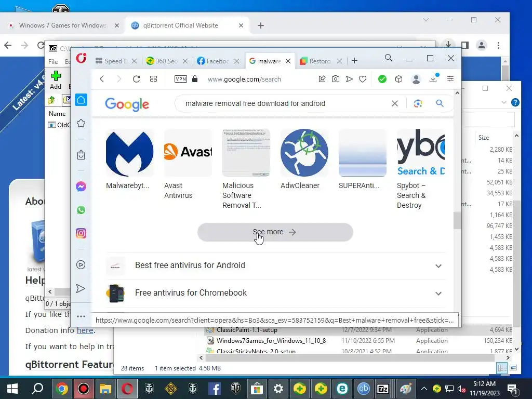Open the Malwarebytes result thumbnail
The image size is (532, 399).
[129, 153]
